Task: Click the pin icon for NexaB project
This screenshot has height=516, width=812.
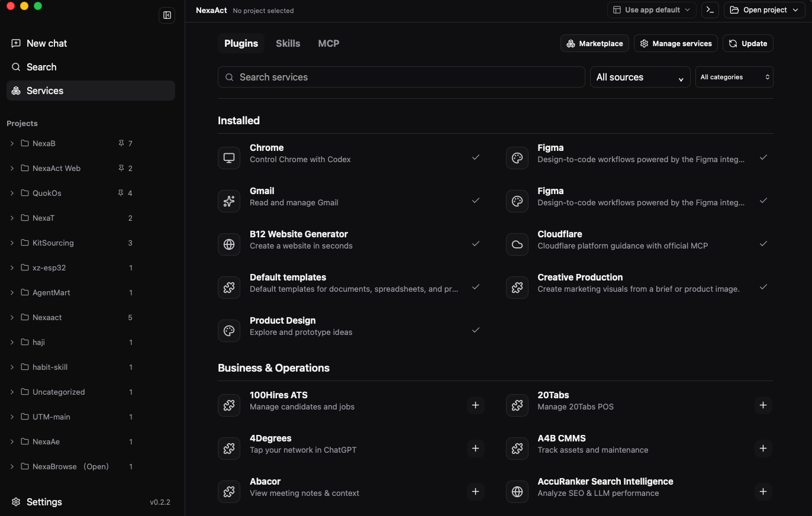Action: [121, 143]
